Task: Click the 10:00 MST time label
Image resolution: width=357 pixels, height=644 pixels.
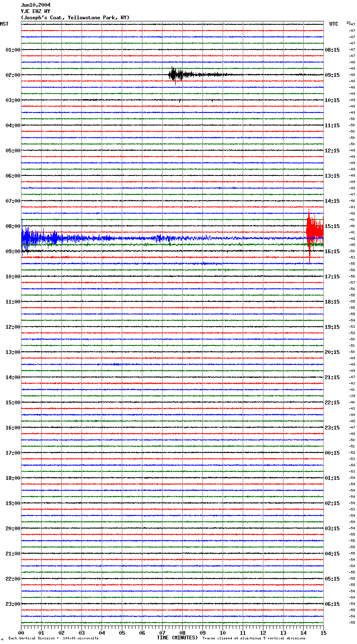Action: pyautogui.click(x=13, y=277)
